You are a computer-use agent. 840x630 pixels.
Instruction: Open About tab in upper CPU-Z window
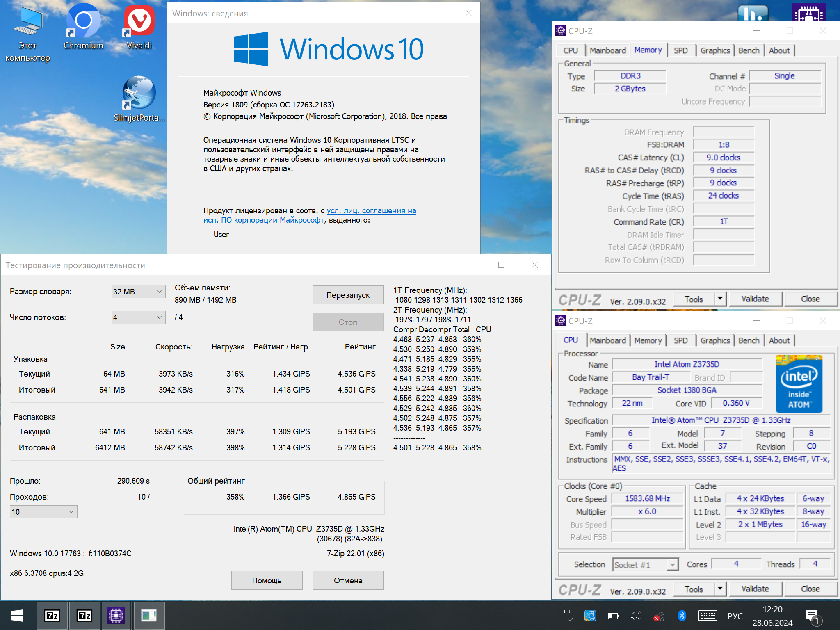click(x=779, y=50)
